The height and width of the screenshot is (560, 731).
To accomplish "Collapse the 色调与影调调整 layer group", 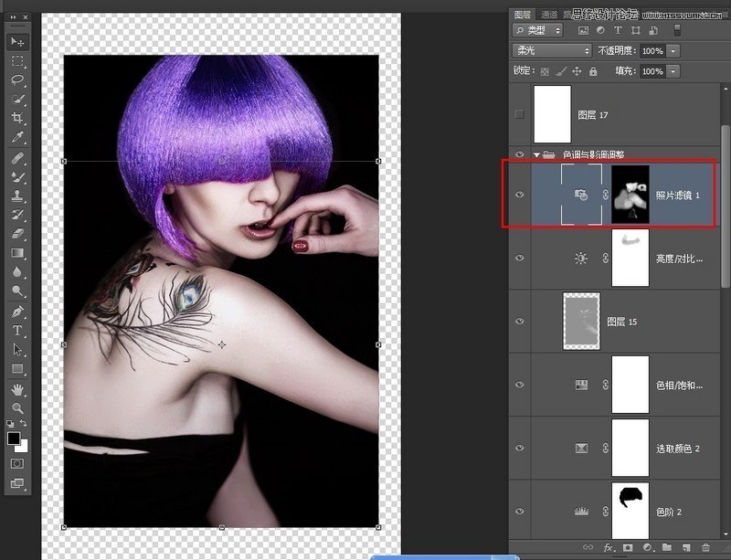I will coord(536,154).
